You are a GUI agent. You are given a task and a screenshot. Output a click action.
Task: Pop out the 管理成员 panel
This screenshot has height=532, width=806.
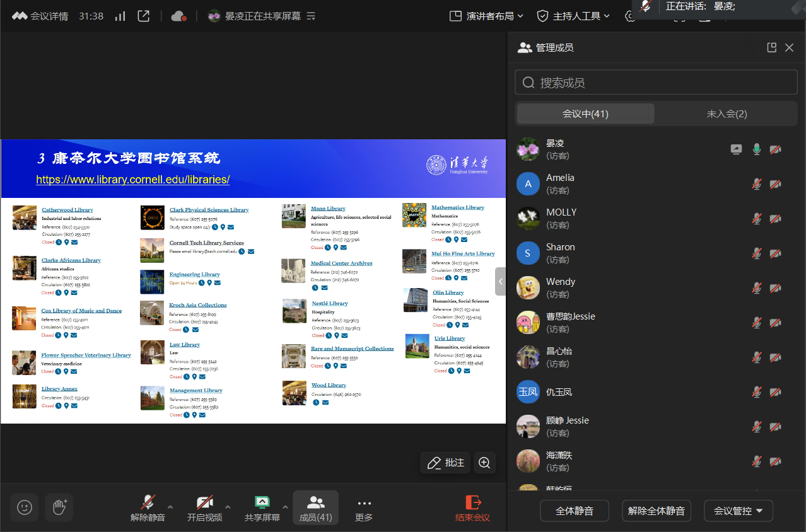point(771,47)
